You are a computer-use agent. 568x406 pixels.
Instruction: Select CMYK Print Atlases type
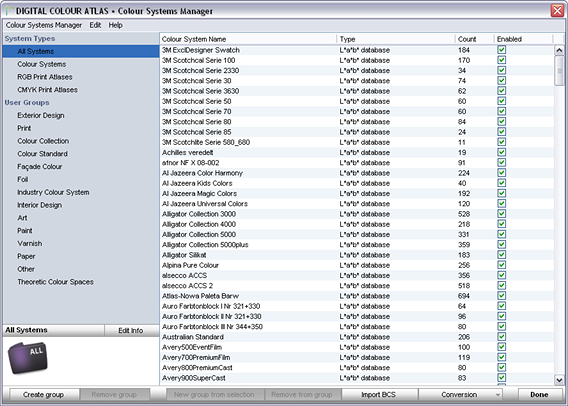[81, 90]
